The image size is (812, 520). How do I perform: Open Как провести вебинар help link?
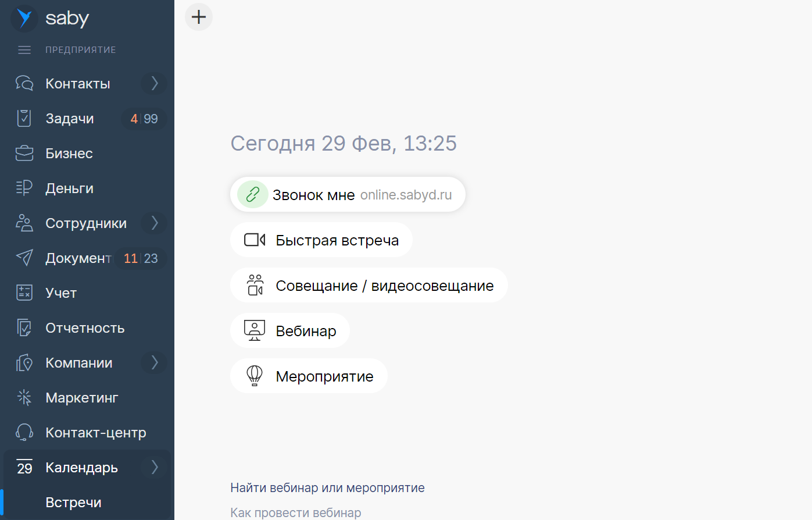click(296, 512)
